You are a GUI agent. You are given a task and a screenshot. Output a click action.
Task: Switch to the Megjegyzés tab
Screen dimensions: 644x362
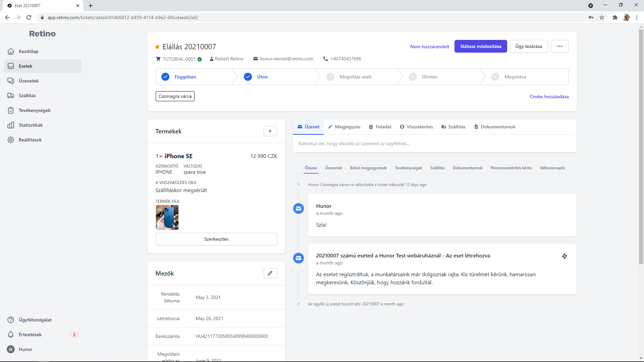click(x=344, y=127)
